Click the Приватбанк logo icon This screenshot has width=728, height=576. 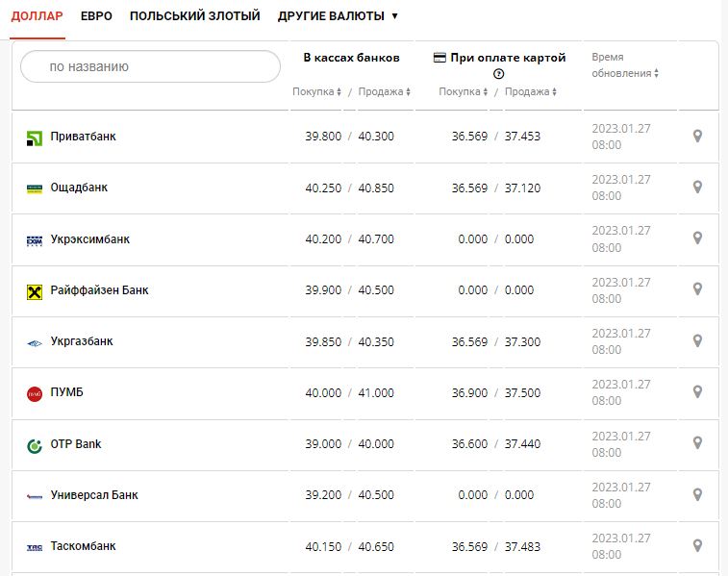pyautogui.click(x=35, y=138)
